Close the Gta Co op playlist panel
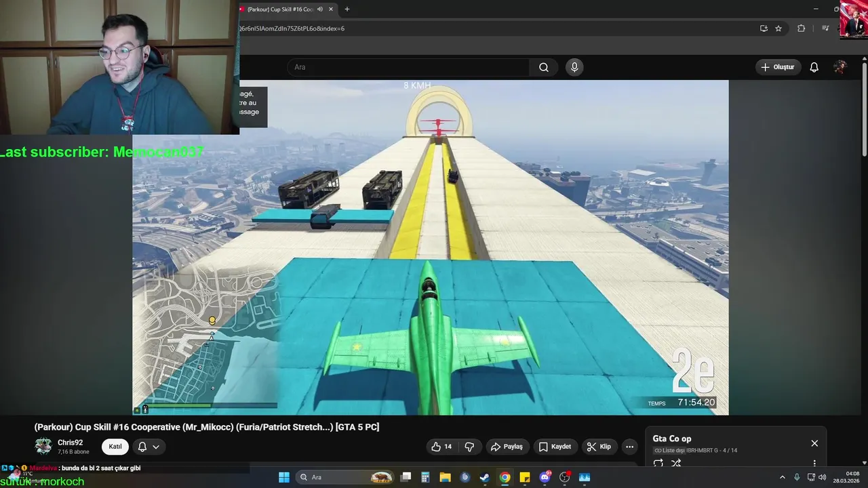The width and height of the screenshot is (868, 488). point(814,443)
